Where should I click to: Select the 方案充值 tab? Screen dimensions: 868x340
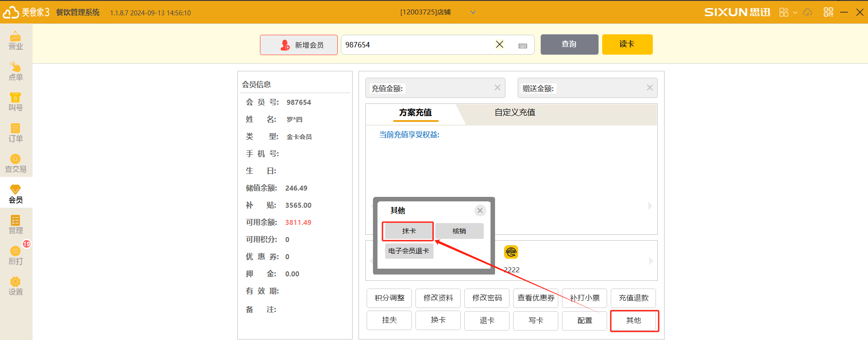pyautogui.click(x=415, y=112)
